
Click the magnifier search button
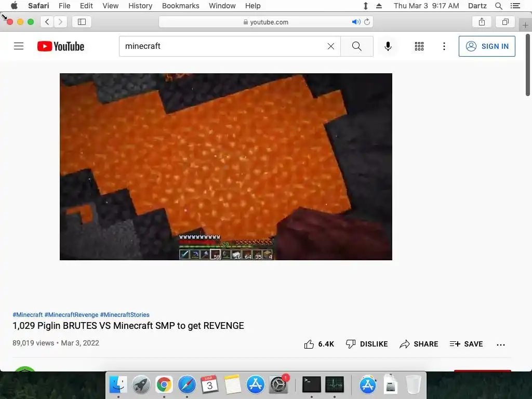(356, 46)
